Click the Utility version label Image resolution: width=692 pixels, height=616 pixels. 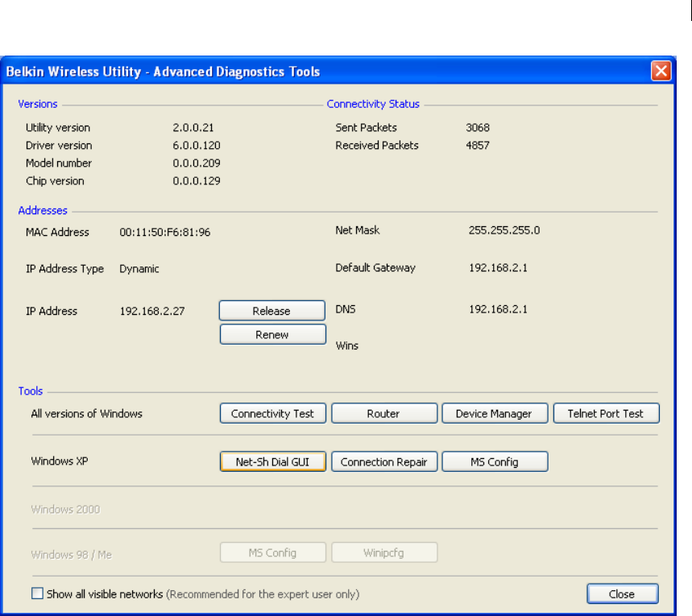[58, 127]
